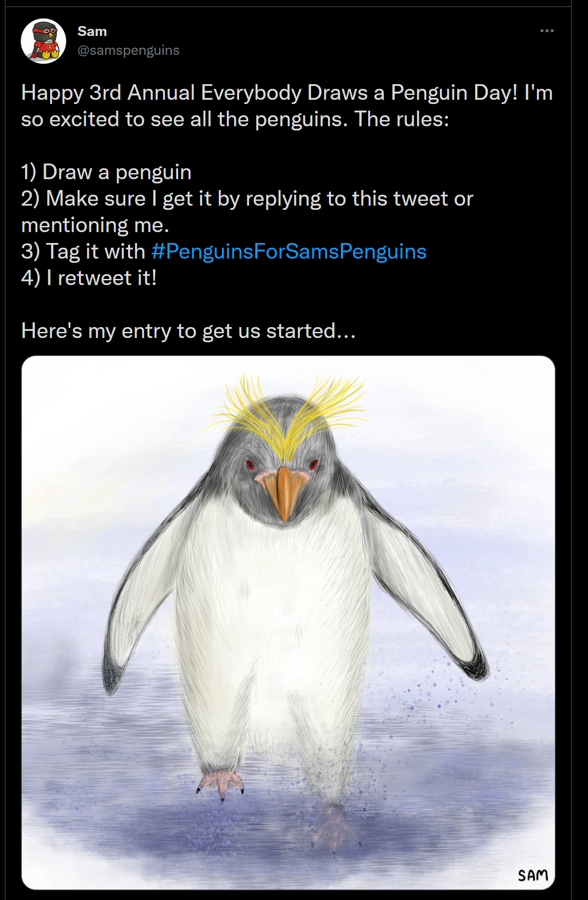Open the #PenguinsForSamsPenguins hashtag link

coord(289,251)
